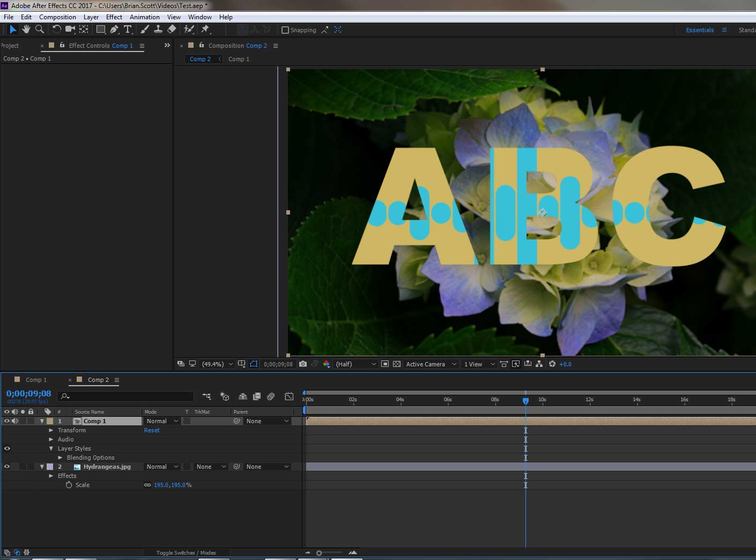Open the Effect menu

click(x=114, y=17)
